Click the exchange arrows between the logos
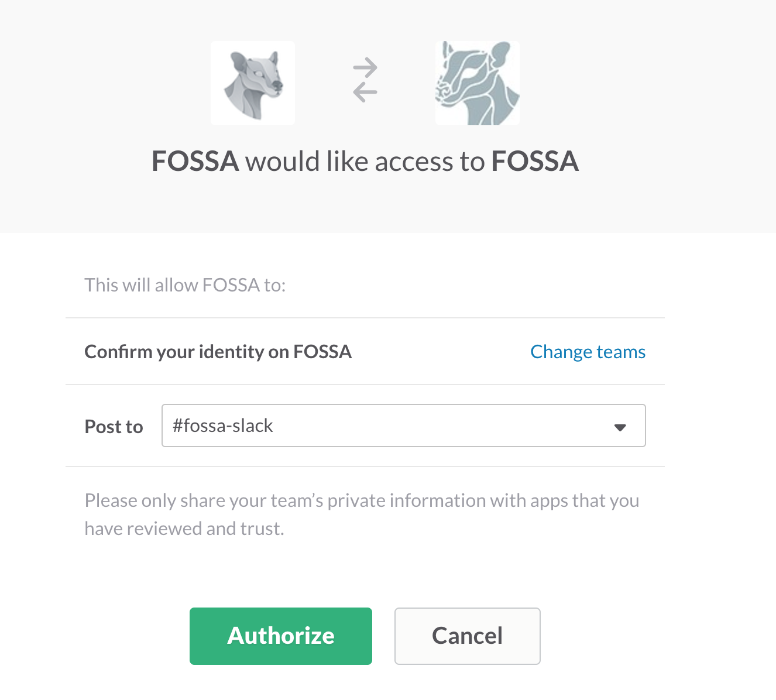776x700 pixels. tap(365, 80)
